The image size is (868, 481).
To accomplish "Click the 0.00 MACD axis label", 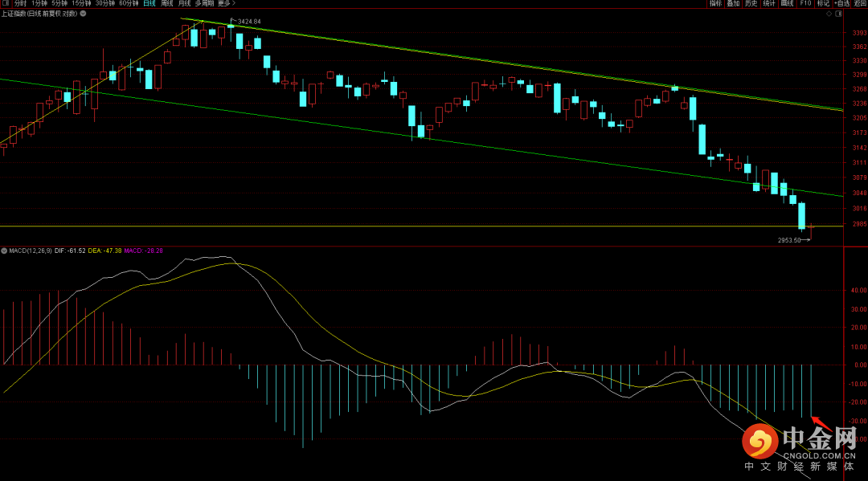I will point(861,365).
